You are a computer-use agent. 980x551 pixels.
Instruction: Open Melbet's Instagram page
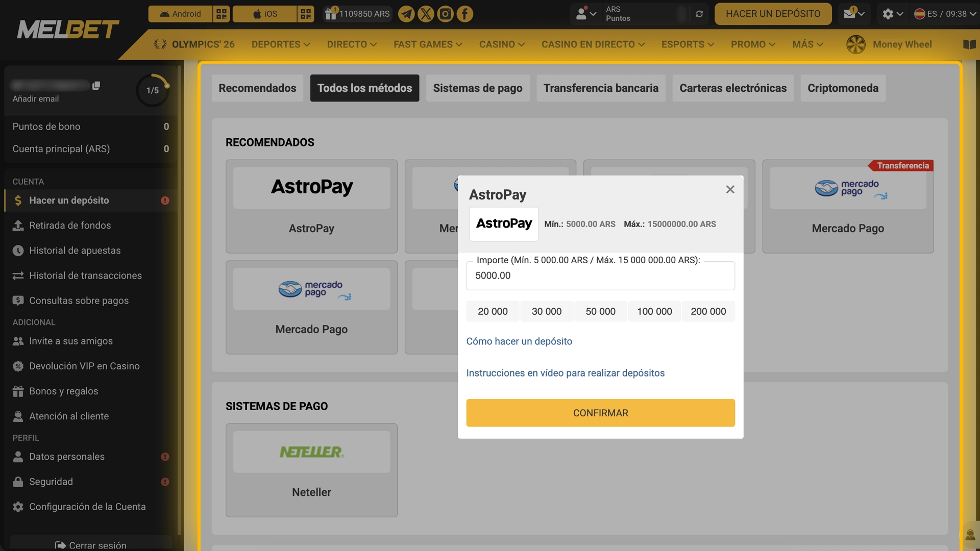(x=445, y=14)
